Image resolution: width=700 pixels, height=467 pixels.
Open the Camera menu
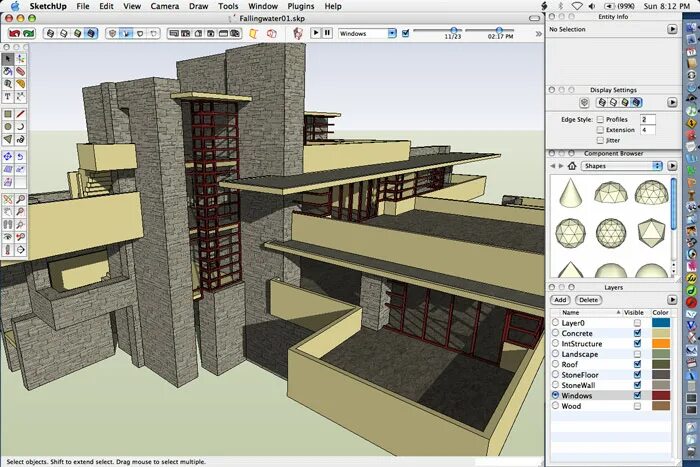(x=165, y=6)
